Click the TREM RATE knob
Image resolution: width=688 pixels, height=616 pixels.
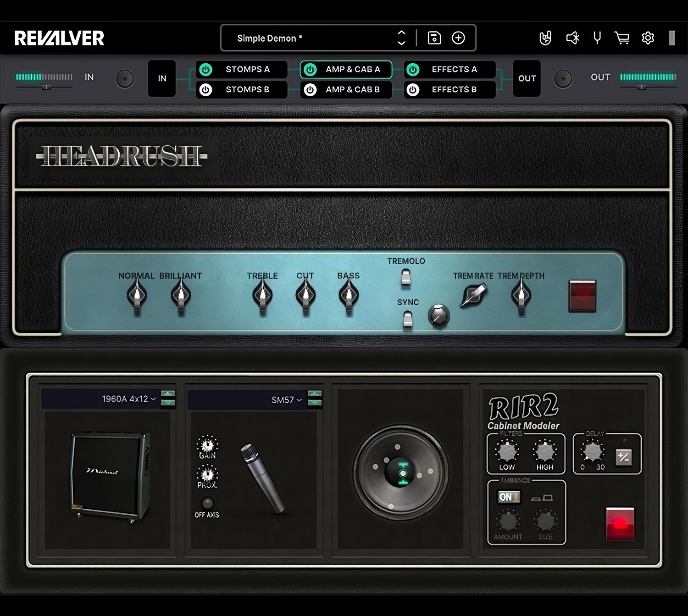[x=473, y=296]
